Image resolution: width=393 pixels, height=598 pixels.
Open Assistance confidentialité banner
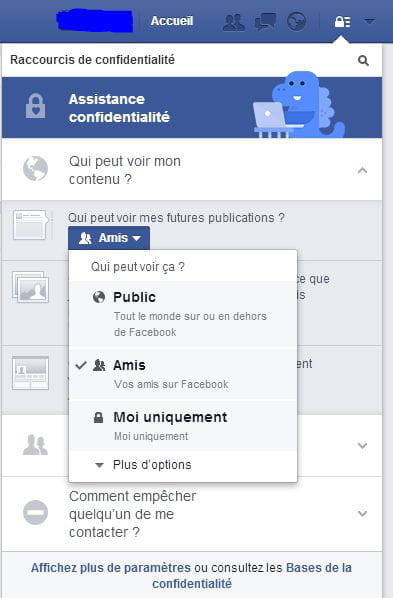click(192, 108)
